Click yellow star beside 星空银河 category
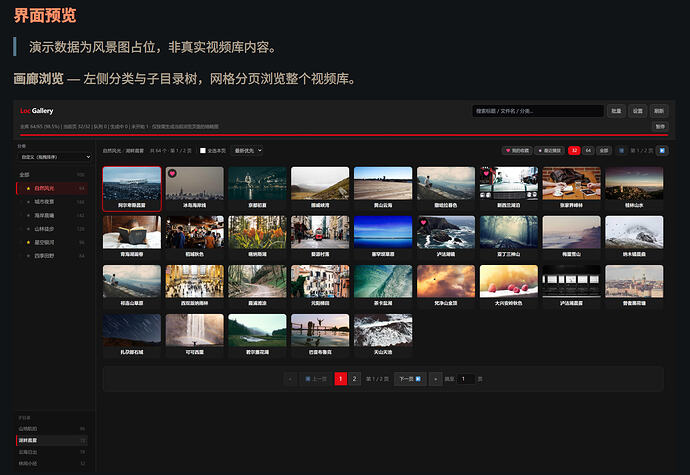The width and height of the screenshot is (690, 475). (29, 243)
